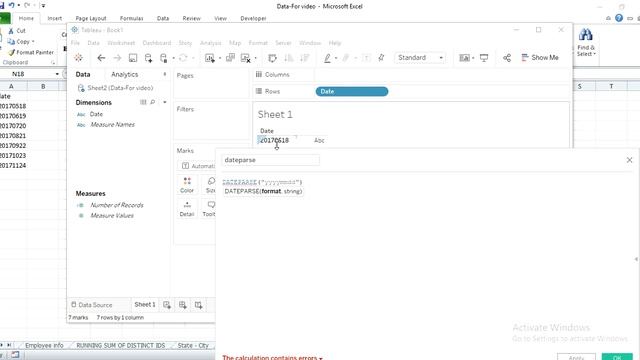Click the Duplicate sheet toolbar icon

tap(230, 58)
